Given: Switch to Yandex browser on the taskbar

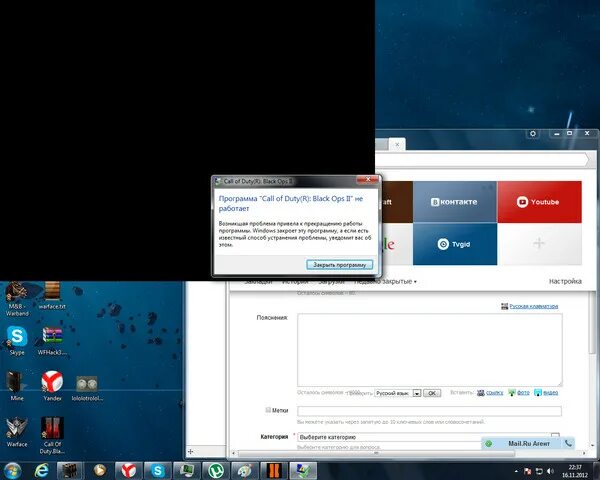Looking at the screenshot, I should click(x=129, y=471).
